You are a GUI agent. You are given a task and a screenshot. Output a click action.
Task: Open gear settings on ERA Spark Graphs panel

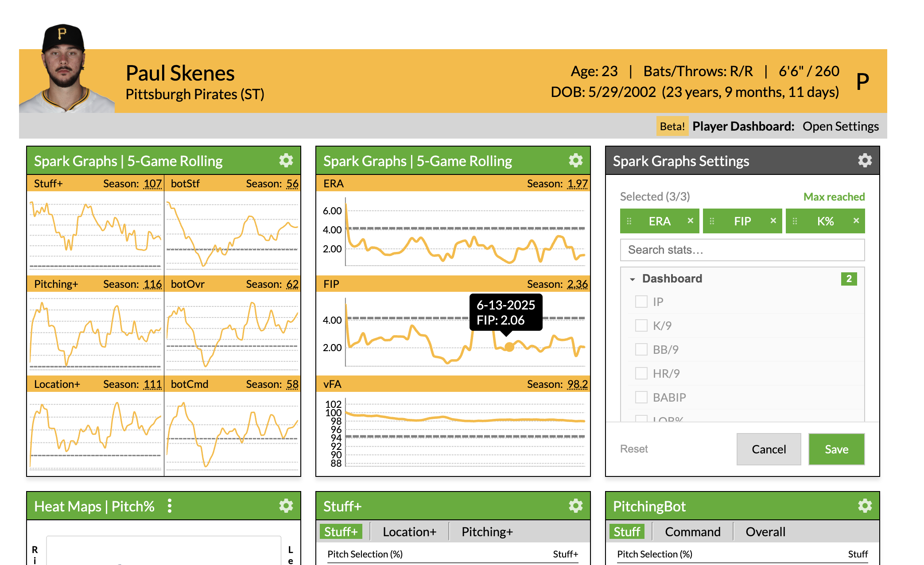(575, 160)
